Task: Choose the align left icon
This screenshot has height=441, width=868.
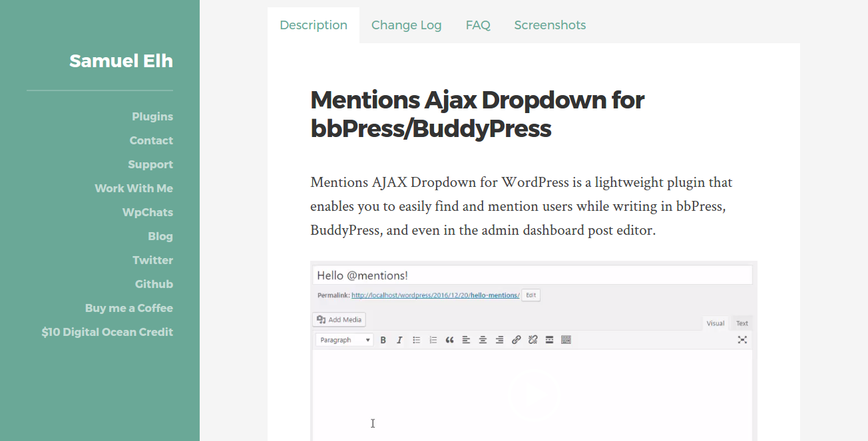Action: (x=466, y=340)
